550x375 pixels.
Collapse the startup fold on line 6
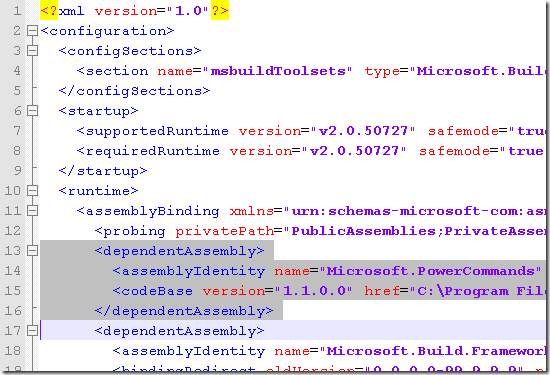(x=32, y=111)
